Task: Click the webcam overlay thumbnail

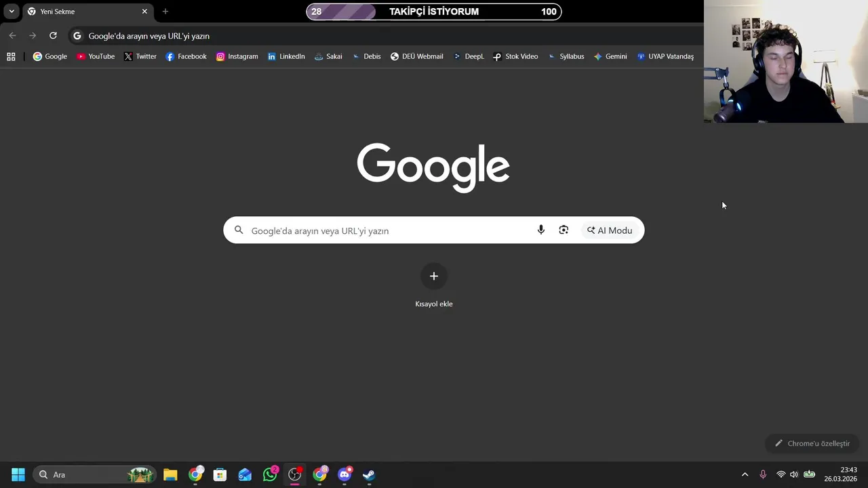Action: [786, 62]
